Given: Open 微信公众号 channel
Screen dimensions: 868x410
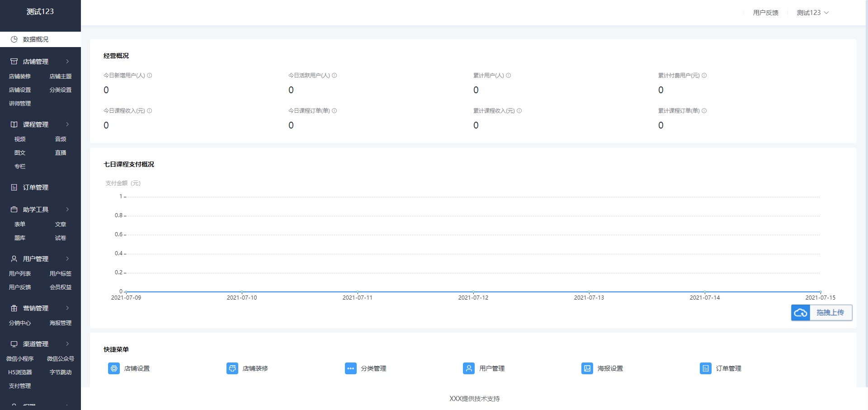Looking at the screenshot, I should point(61,359).
